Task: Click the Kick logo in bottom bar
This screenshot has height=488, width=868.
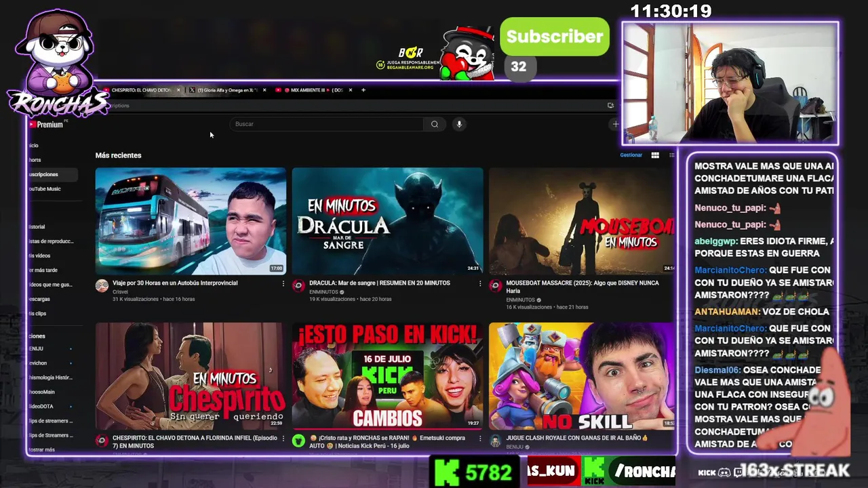Action: 446,471
